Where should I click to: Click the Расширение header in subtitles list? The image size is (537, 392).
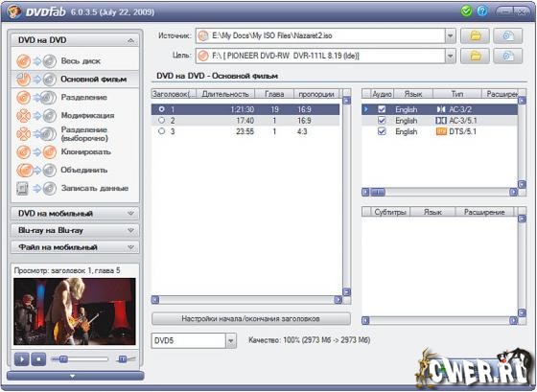pos(484,212)
